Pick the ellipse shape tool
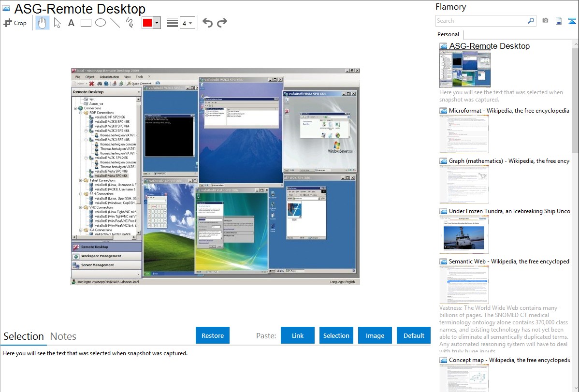Screen dimensions: 579x392 coord(101,23)
